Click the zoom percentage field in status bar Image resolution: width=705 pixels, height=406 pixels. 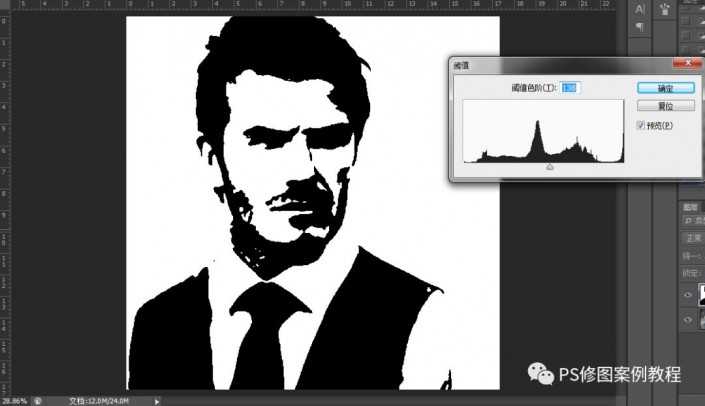tap(14, 400)
